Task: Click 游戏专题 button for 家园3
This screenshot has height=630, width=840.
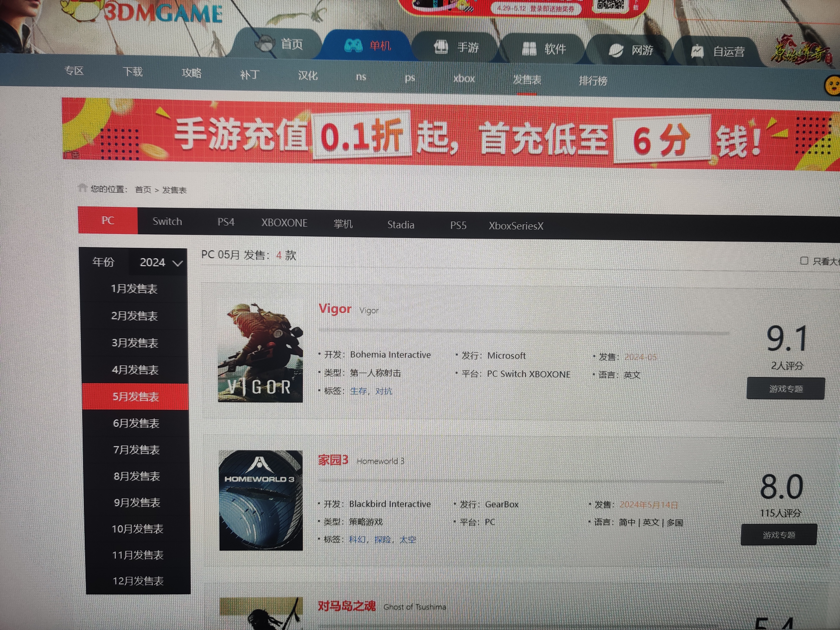Action: (779, 535)
